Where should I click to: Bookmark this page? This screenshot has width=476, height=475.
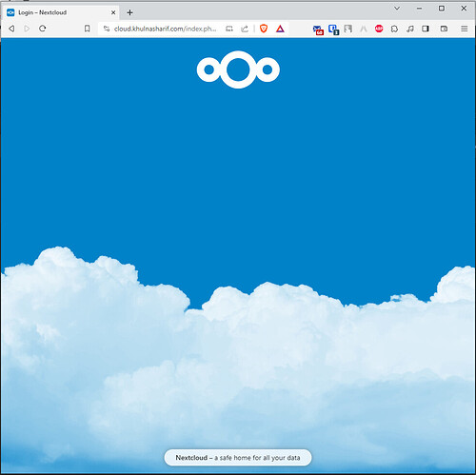[x=88, y=29]
